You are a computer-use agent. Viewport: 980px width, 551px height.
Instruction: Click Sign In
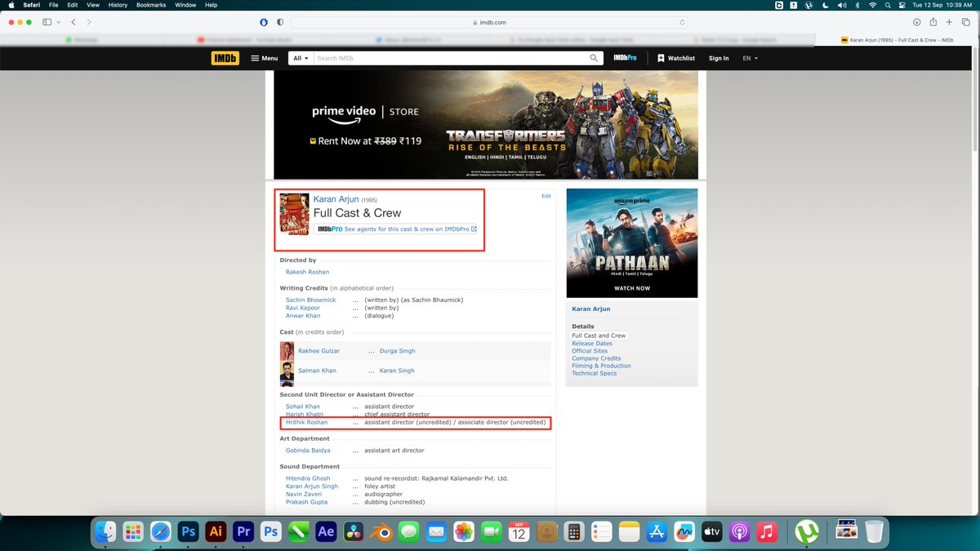point(719,58)
